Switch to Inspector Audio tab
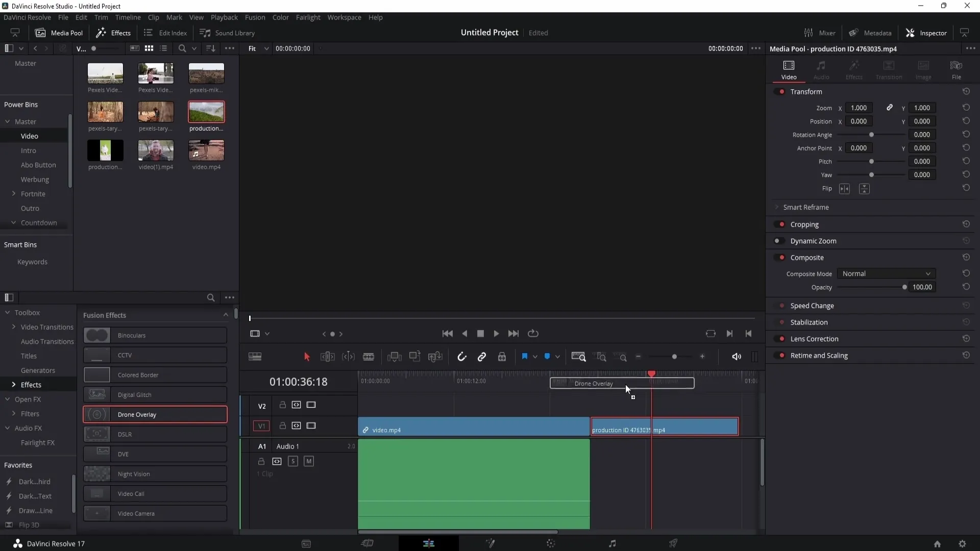Screen dimensions: 980x551 pyautogui.click(x=821, y=70)
